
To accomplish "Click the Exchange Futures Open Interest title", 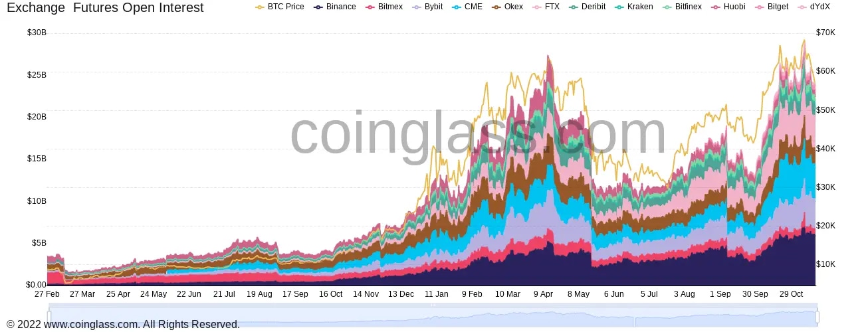I will tap(105, 8).
